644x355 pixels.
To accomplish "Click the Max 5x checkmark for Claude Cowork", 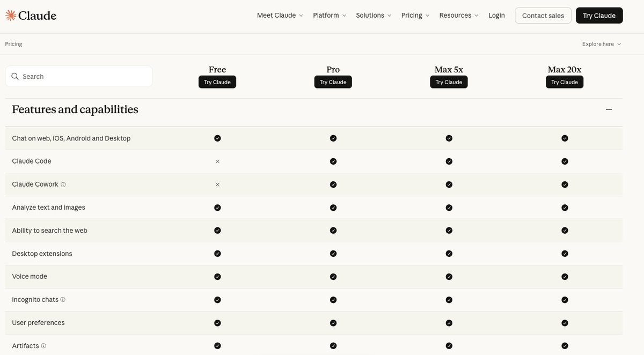I will coord(449,184).
